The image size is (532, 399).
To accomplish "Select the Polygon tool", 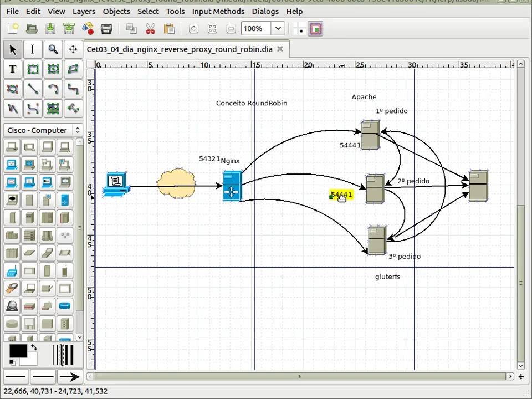I will click(x=73, y=69).
